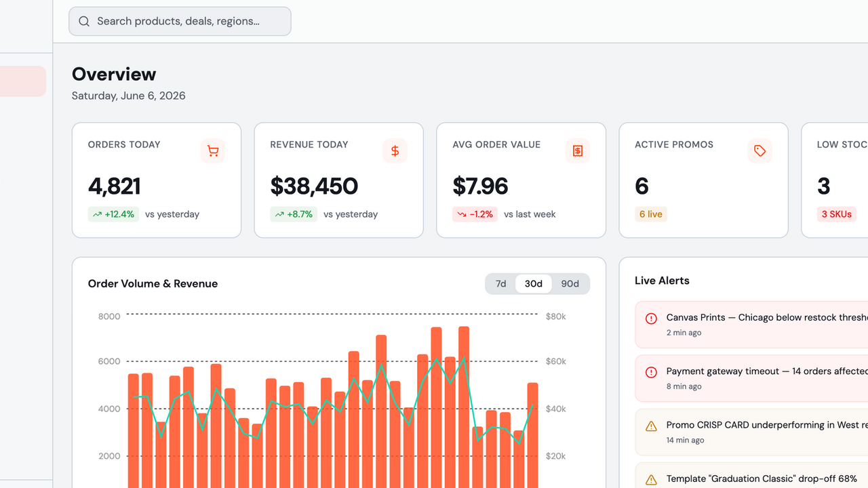Click the upward trend arrow beside +8.7%
868x488 pixels.
coord(279,214)
